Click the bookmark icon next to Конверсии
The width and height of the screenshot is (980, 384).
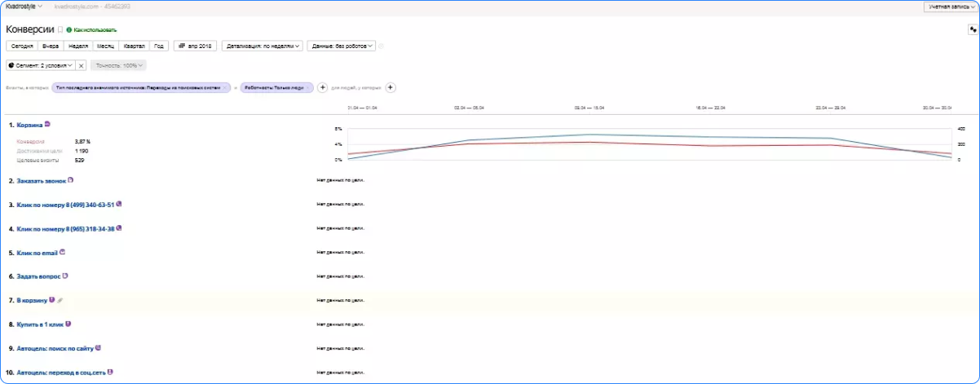point(60,29)
